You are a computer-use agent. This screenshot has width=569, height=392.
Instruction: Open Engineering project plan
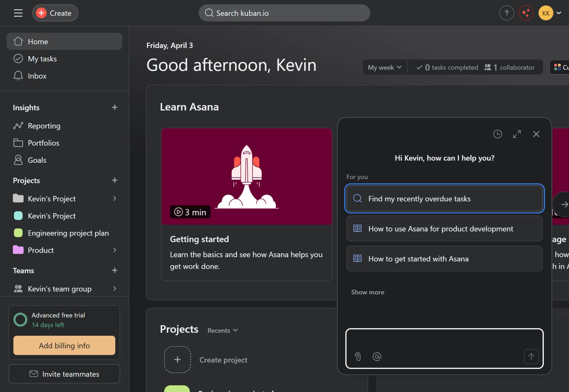tap(64, 233)
